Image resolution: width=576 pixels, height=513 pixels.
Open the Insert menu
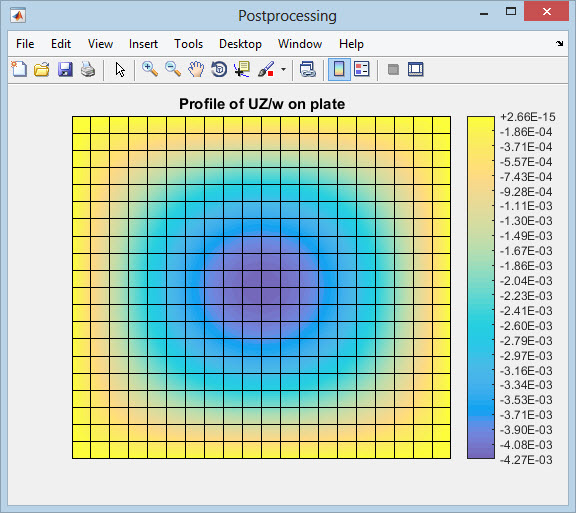pos(143,44)
